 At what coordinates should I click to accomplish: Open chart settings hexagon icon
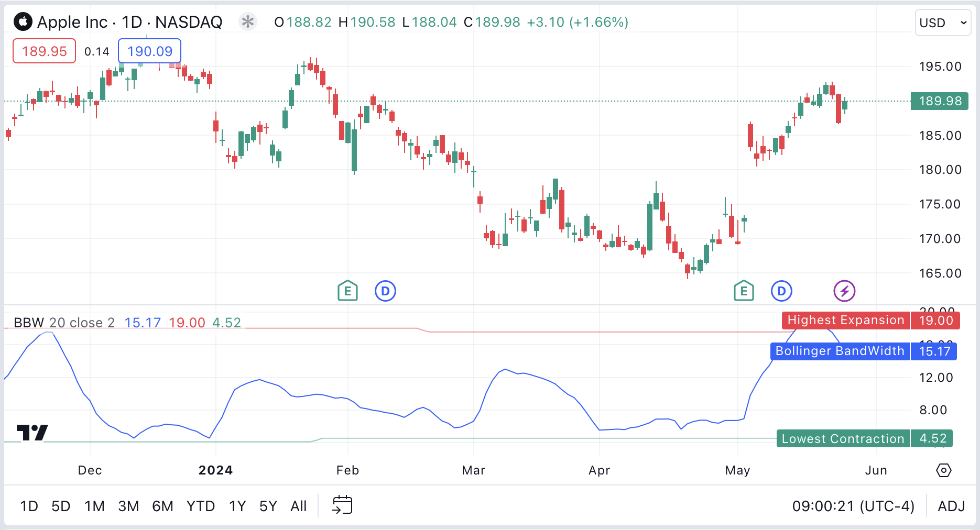pyautogui.click(x=943, y=470)
